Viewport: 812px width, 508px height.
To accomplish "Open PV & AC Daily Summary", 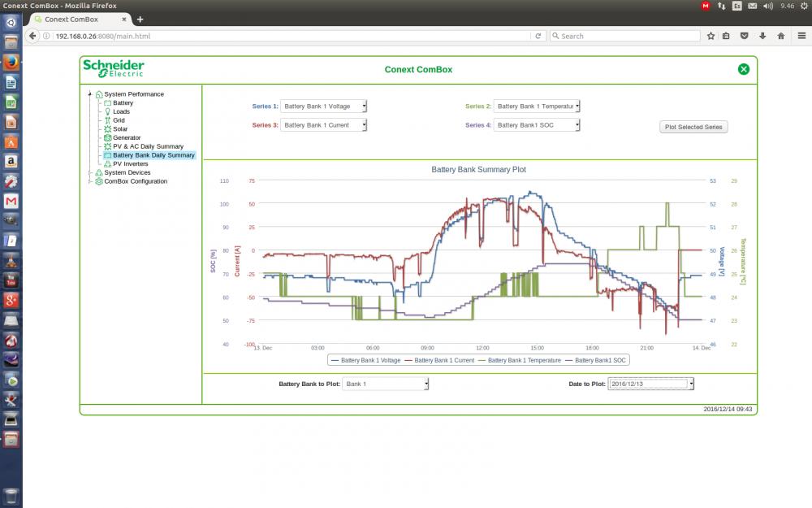I will pos(148,146).
